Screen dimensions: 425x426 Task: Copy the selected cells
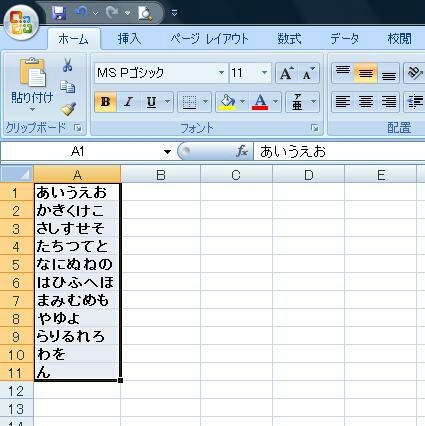(68, 87)
